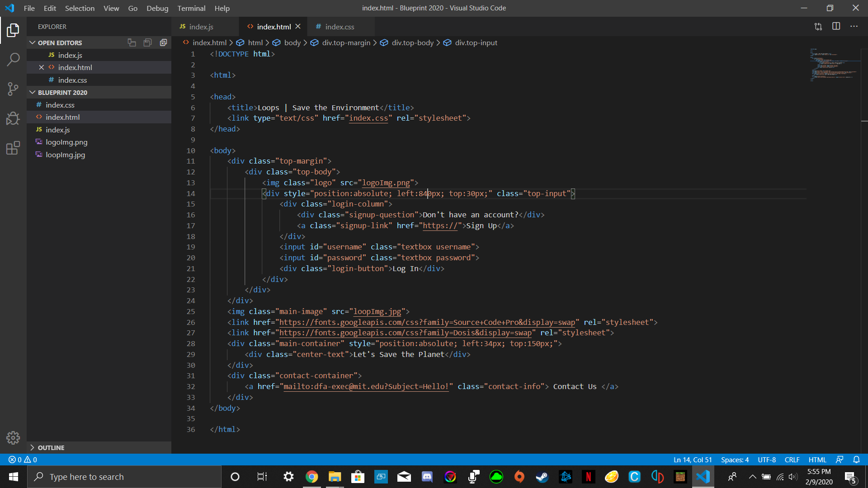The width and height of the screenshot is (868, 488).
Task: Open the editor More Actions ellipsis menu
Action: (x=854, y=27)
